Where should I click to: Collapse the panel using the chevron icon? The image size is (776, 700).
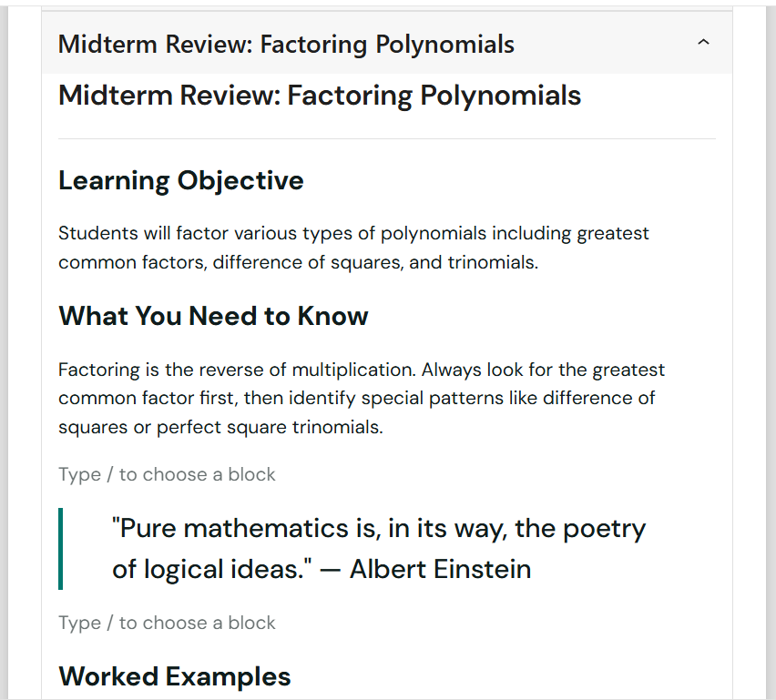coord(702,43)
